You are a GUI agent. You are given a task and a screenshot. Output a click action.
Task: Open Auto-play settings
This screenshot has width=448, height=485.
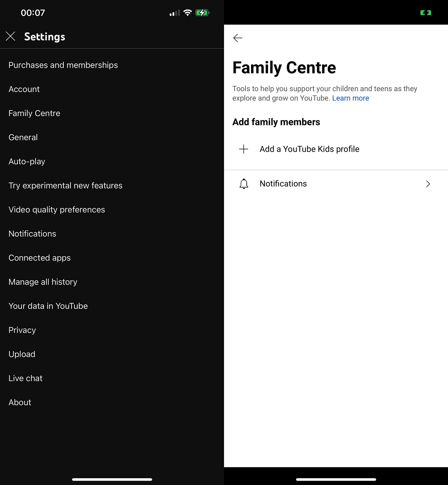tap(112, 161)
